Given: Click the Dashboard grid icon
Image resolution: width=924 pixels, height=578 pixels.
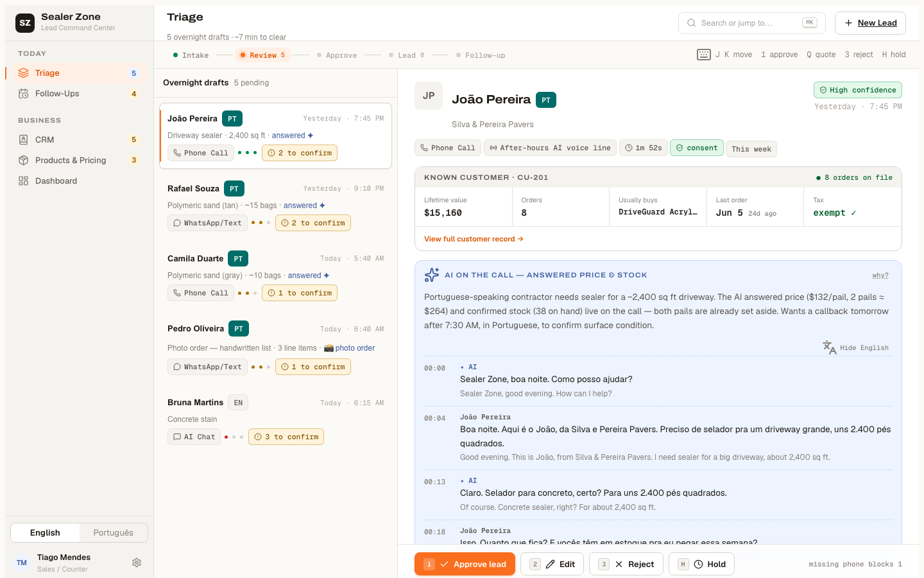Looking at the screenshot, I should pos(24,181).
